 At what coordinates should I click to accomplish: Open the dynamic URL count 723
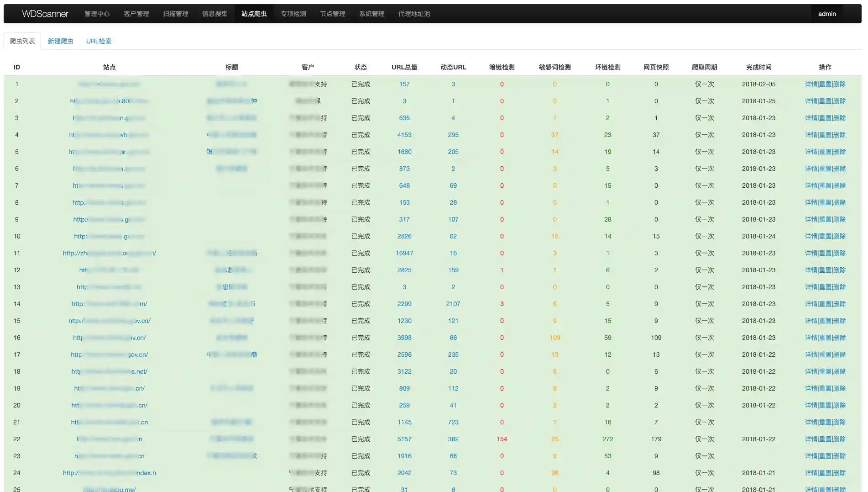pos(453,422)
